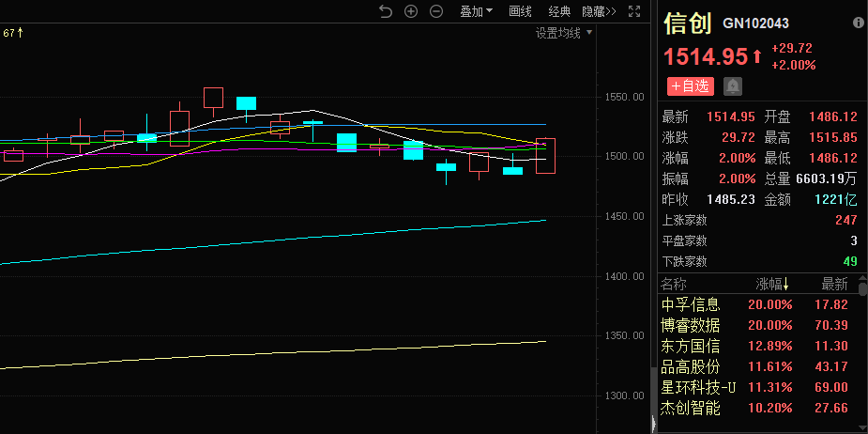The height and width of the screenshot is (434, 868).
Task: Open 中孚信息 stock from the list
Action: [x=691, y=304]
